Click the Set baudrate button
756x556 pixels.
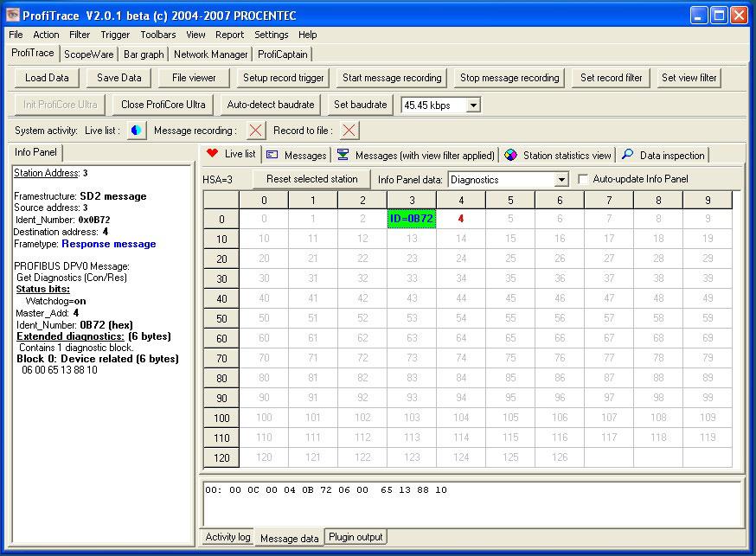tap(360, 105)
